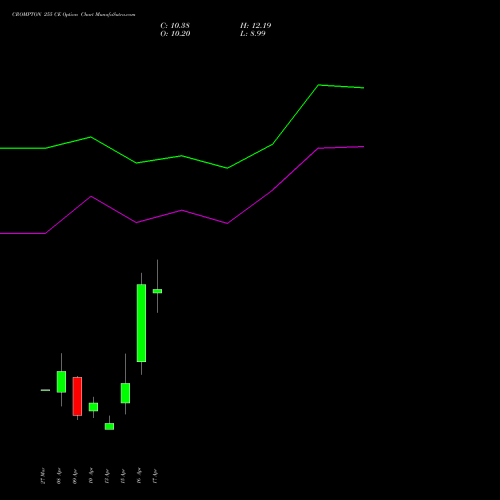Select the close value C: 10.38
Screen dimensions: 500x500
coord(175,26)
